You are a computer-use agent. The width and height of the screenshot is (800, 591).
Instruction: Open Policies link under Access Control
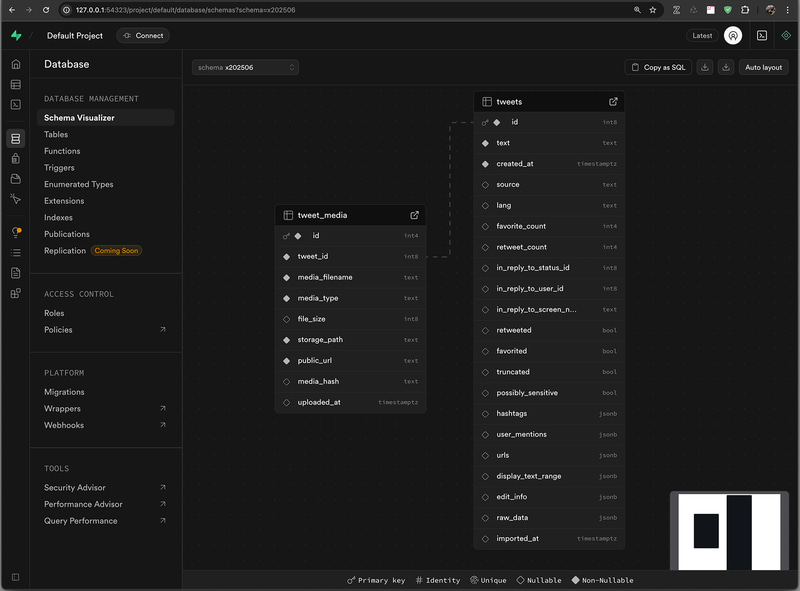[58, 330]
